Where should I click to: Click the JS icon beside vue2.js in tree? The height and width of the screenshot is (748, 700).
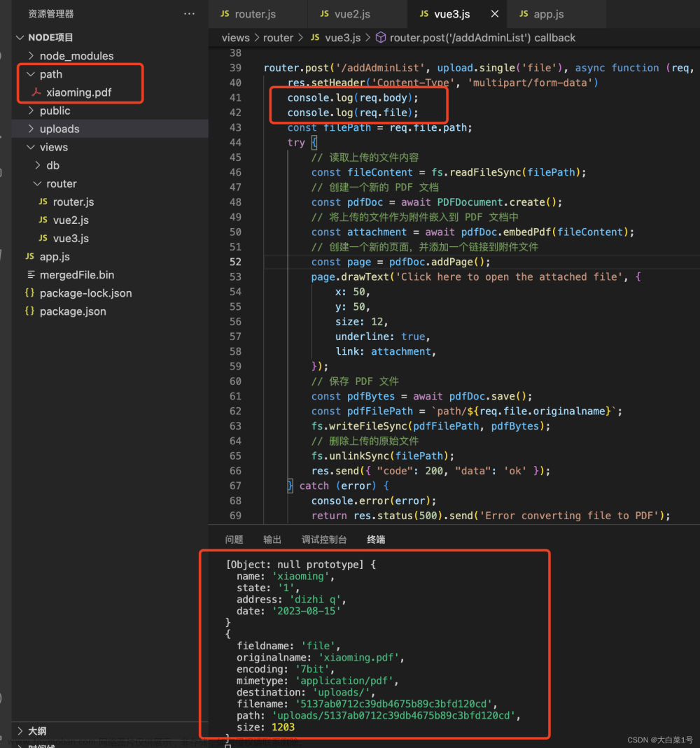pyautogui.click(x=43, y=220)
